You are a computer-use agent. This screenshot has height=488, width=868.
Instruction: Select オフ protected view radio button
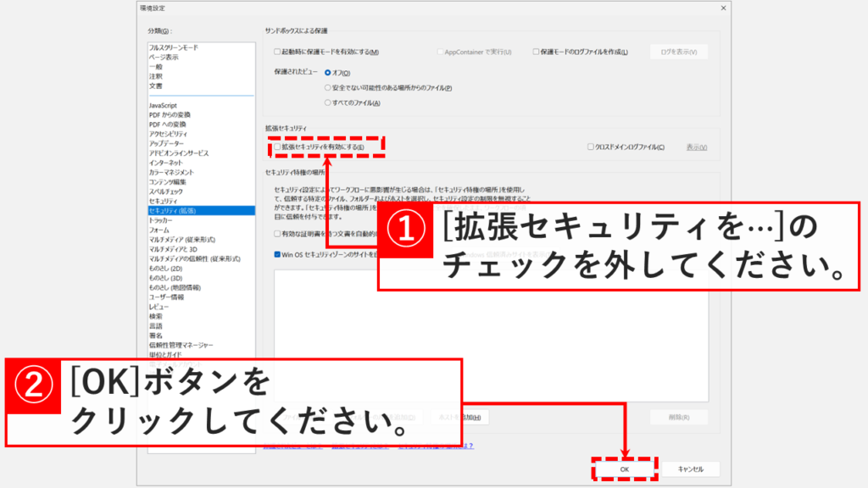point(328,73)
